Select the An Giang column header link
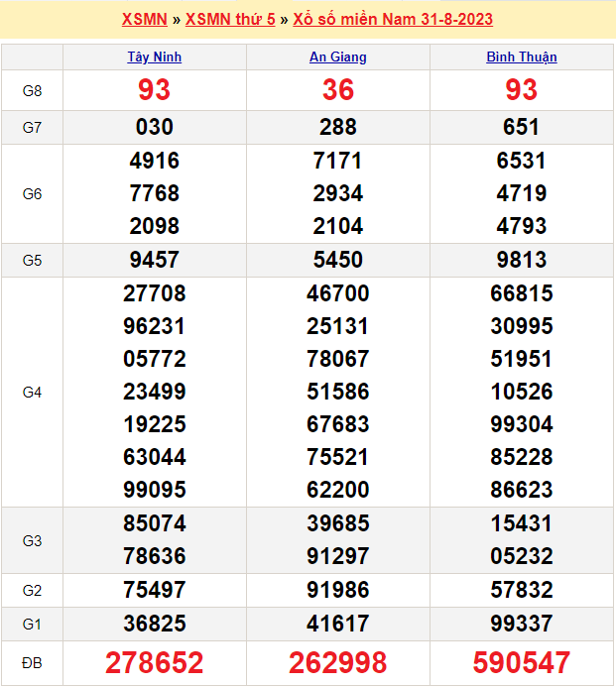 click(338, 57)
